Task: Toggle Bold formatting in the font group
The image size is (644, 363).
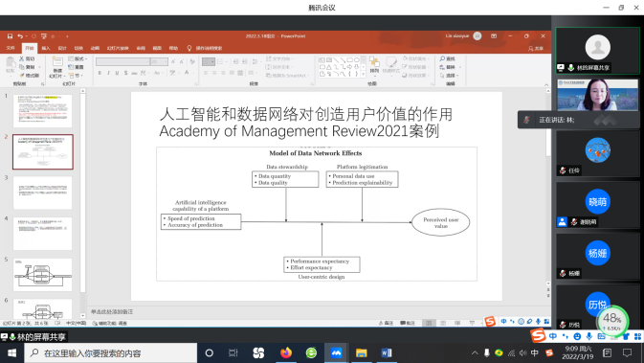Action: [x=100, y=73]
